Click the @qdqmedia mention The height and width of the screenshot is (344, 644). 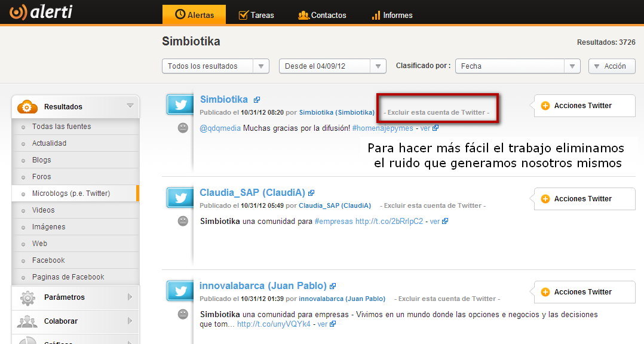point(220,128)
